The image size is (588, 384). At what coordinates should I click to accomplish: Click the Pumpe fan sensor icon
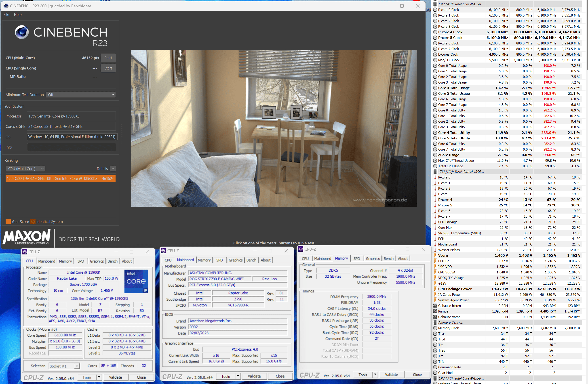[x=435, y=311]
